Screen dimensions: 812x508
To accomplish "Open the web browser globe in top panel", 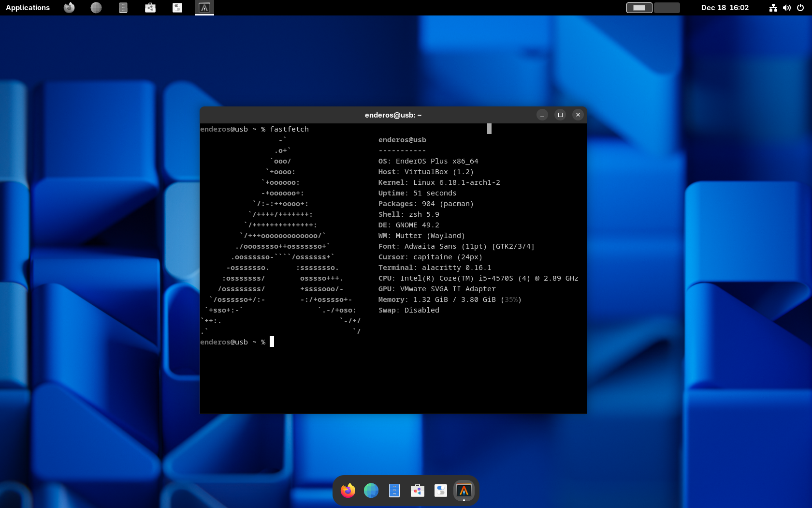I will coord(96,8).
